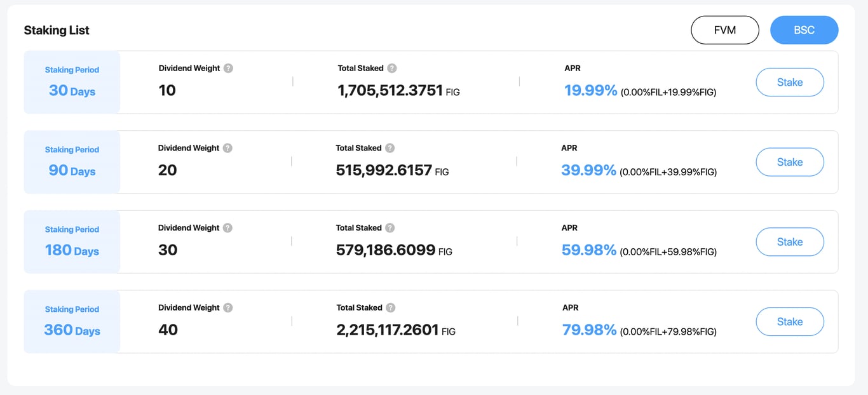Click the 1,705,512.3751 FIG total staked amount
This screenshot has height=395, width=868.
pyautogui.click(x=390, y=91)
